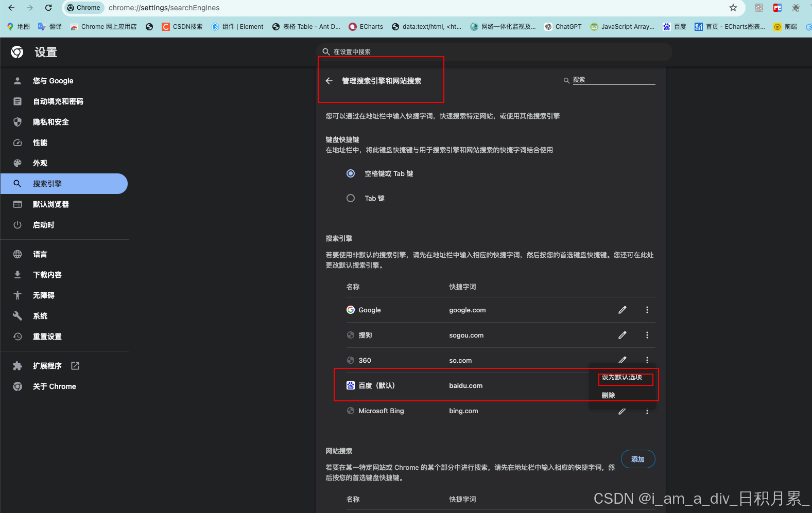Open 无障碍 settings section
Image resolution: width=812 pixels, height=513 pixels.
point(64,295)
